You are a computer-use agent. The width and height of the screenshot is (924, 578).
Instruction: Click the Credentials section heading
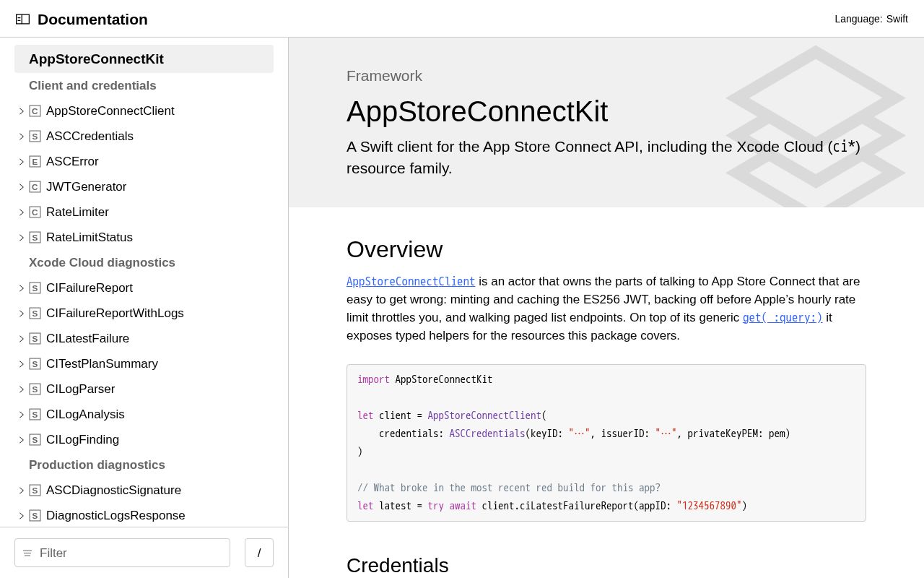tap(398, 566)
